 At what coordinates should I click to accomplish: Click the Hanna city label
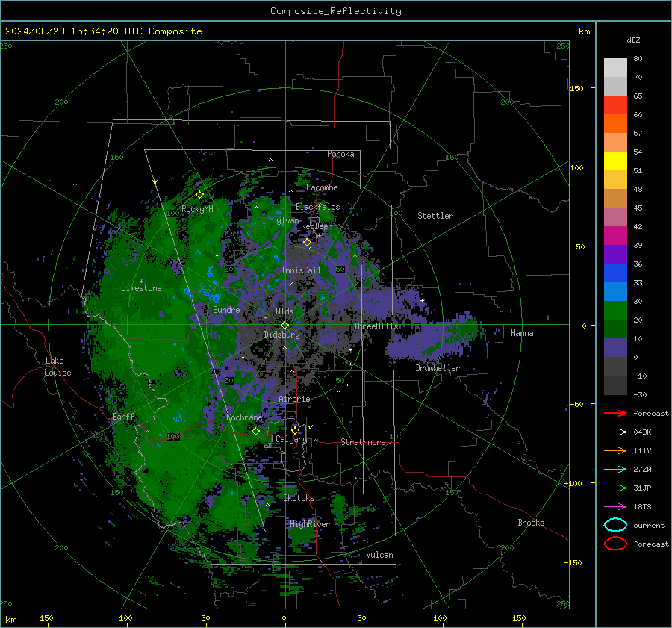[522, 333]
